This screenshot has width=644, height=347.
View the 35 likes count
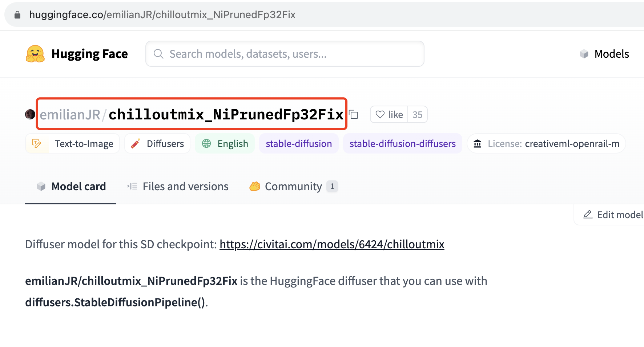(418, 115)
